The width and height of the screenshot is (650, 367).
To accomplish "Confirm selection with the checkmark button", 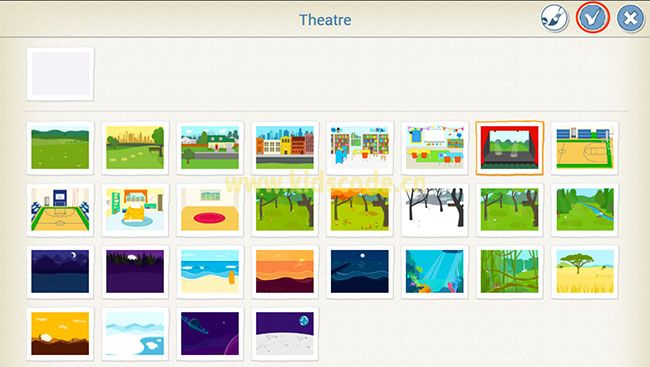I will point(592,18).
